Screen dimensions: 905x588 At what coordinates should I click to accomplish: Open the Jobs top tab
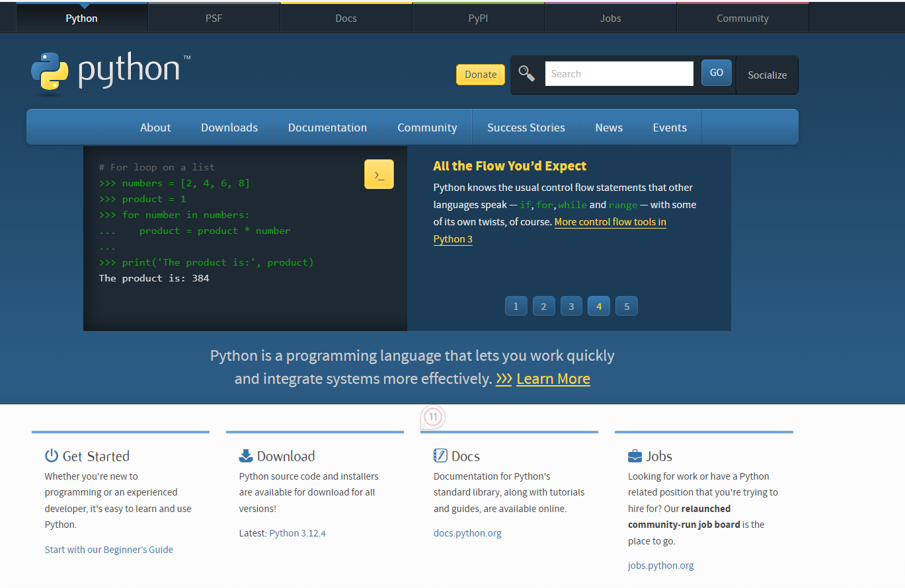click(x=611, y=18)
